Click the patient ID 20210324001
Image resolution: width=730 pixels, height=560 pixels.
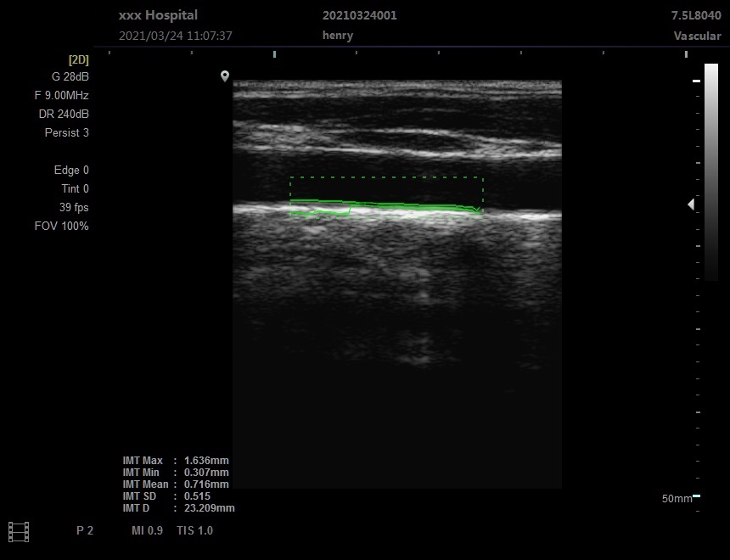[359, 15]
